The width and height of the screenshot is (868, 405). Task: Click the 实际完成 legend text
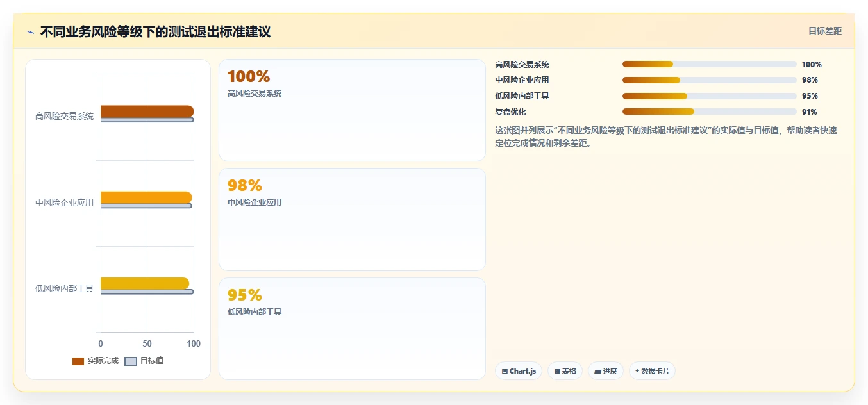[x=103, y=361]
